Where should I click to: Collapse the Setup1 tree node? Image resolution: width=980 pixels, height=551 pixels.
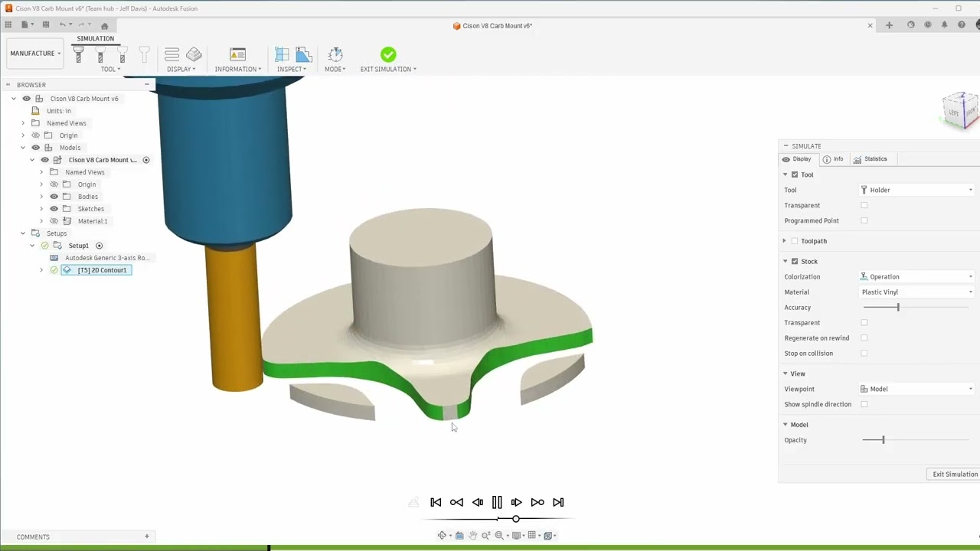tap(32, 246)
